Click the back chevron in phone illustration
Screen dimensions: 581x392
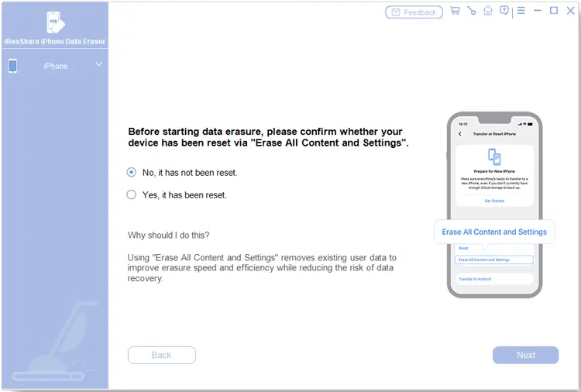click(460, 134)
